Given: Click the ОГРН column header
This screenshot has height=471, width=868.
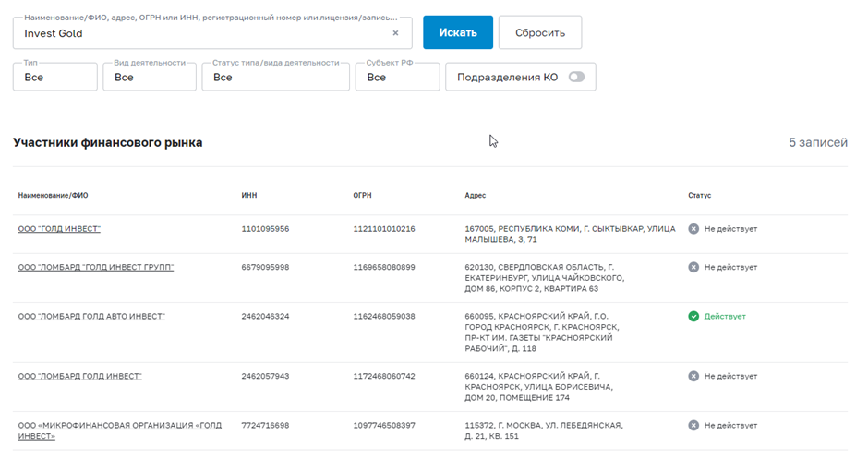Looking at the screenshot, I should pyautogui.click(x=363, y=196).
